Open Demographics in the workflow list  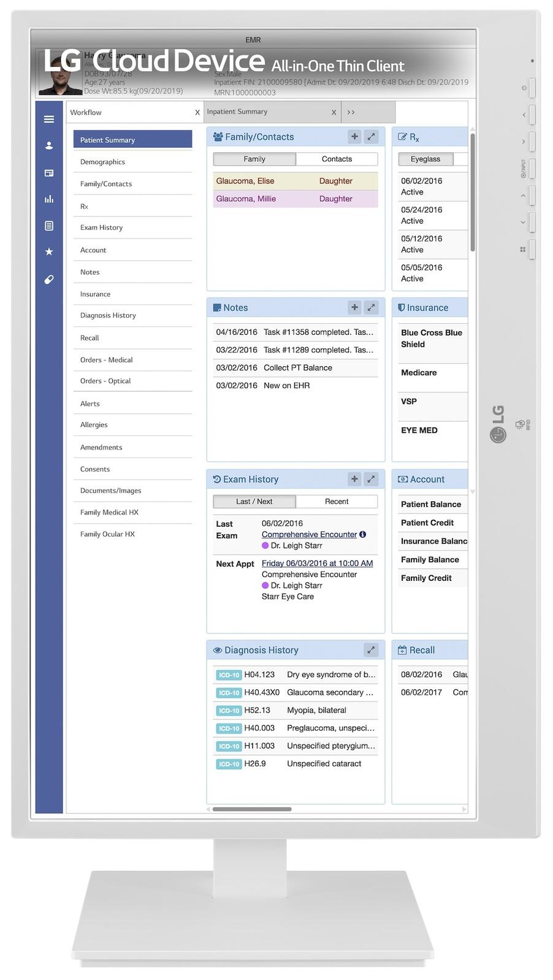tap(102, 162)
